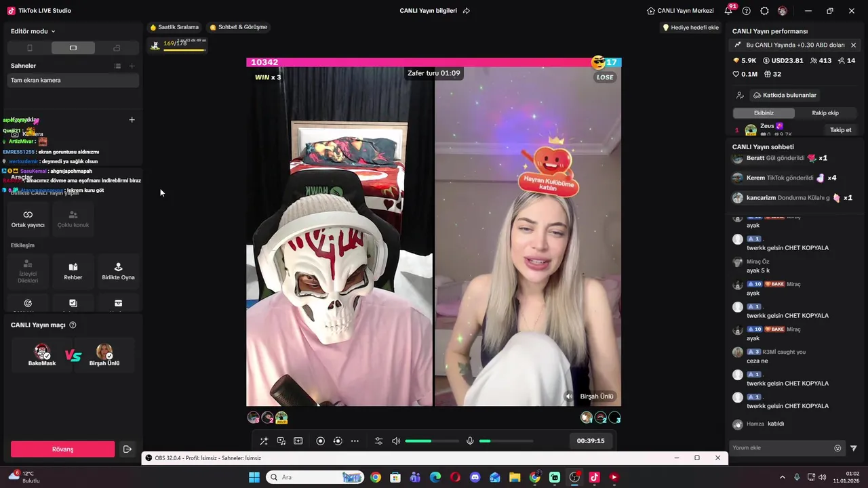Open the Birlikte Oyna tool

point(118,271)
